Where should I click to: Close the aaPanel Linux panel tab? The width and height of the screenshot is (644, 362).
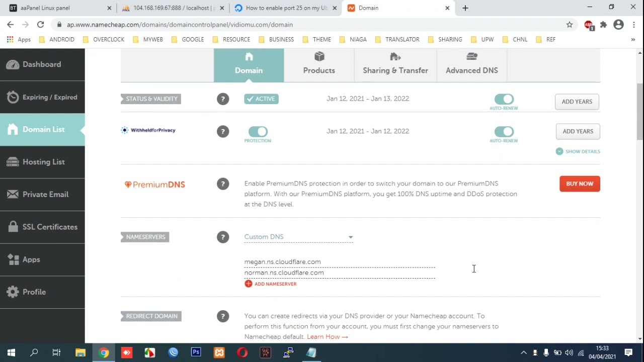(x=110, y=8)
